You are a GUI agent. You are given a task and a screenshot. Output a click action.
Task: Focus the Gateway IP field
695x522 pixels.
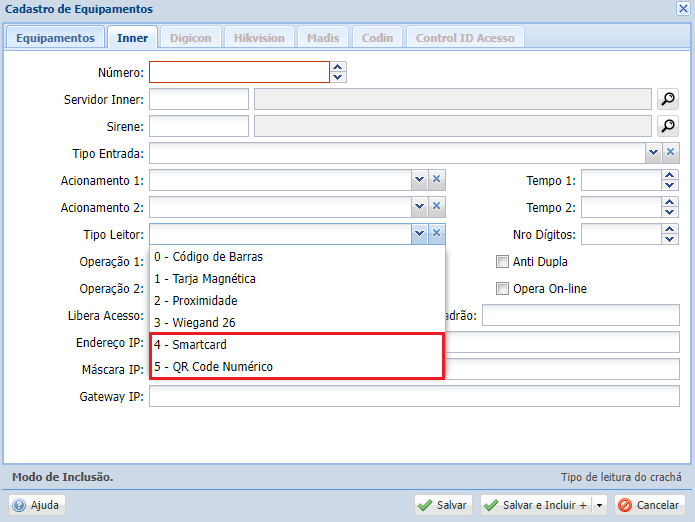pos(414,396)
